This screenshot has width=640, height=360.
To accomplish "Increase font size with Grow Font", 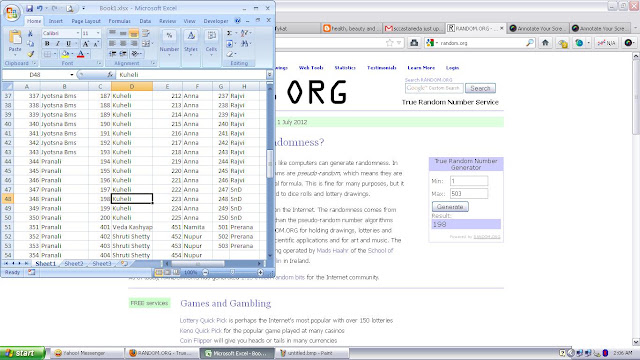I will (x=86, y=44).
